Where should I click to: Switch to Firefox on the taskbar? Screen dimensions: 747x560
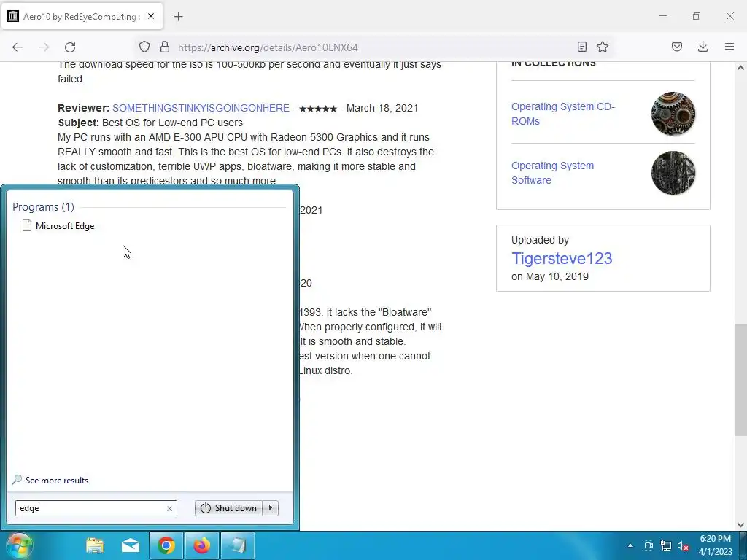point(202,545)
